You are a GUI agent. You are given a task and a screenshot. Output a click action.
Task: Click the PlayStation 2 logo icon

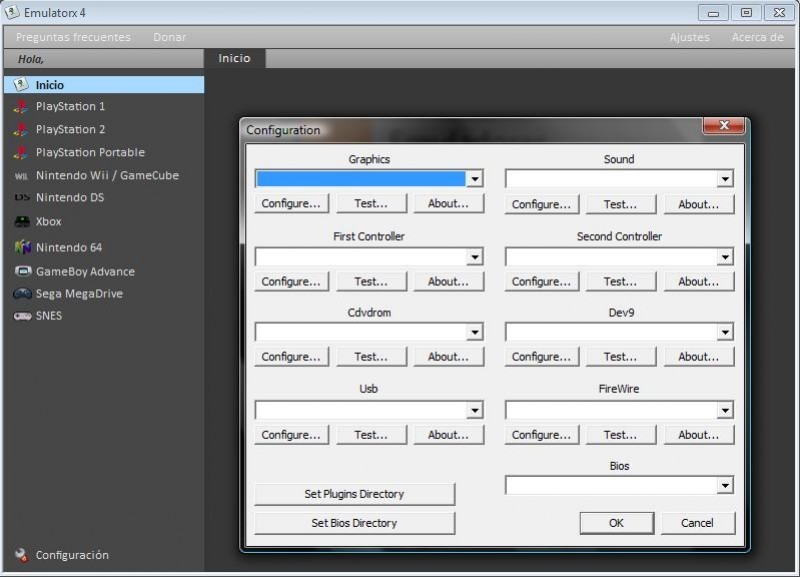tap(21, 130)
